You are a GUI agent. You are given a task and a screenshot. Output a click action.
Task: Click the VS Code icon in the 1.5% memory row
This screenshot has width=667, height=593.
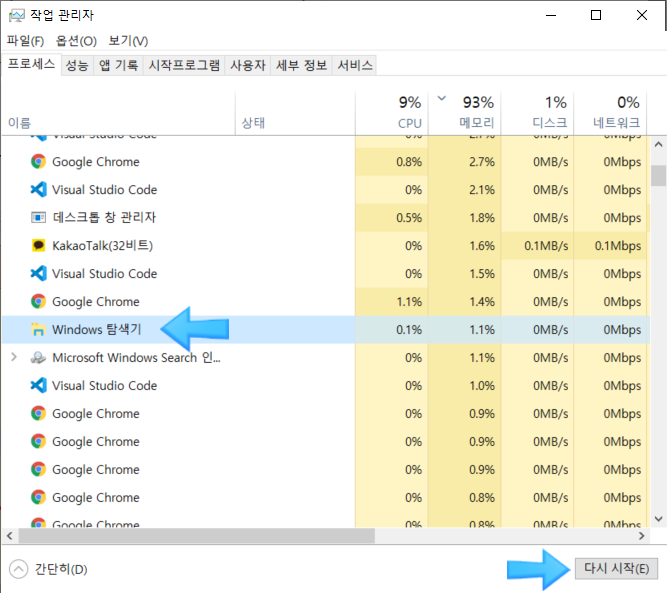pos(38,273)
